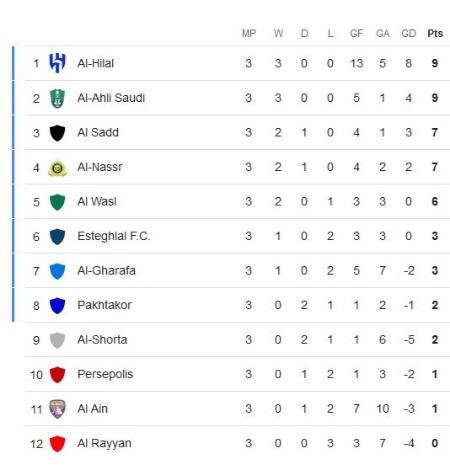The width and height of the screenshot is (450, 470).
Task: Click the light blue Al-Gharafa shield
Action: tap(57, 271)
